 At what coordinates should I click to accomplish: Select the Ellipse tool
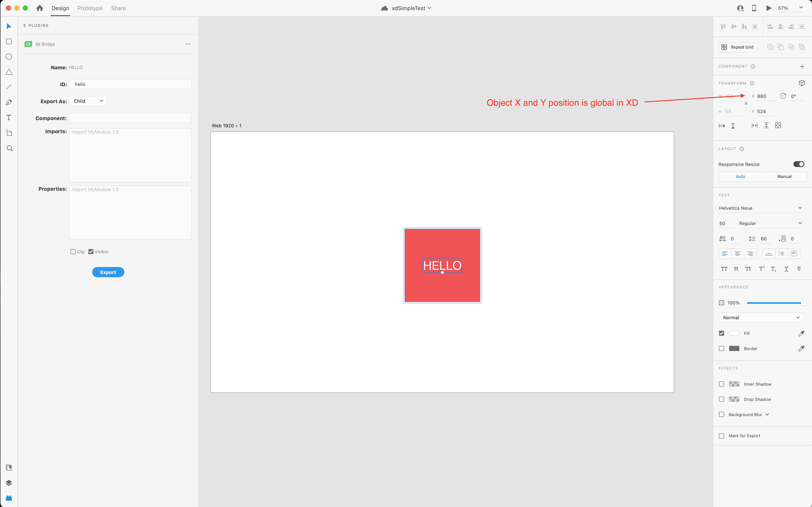[x=9, y=57]
